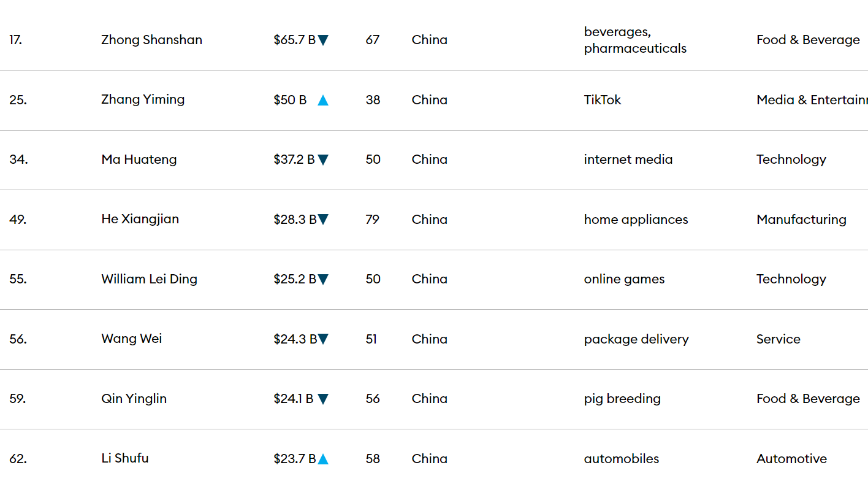Select Qin Yinglin's name
Screen dimensions: 868x484
tap(134, 399)
